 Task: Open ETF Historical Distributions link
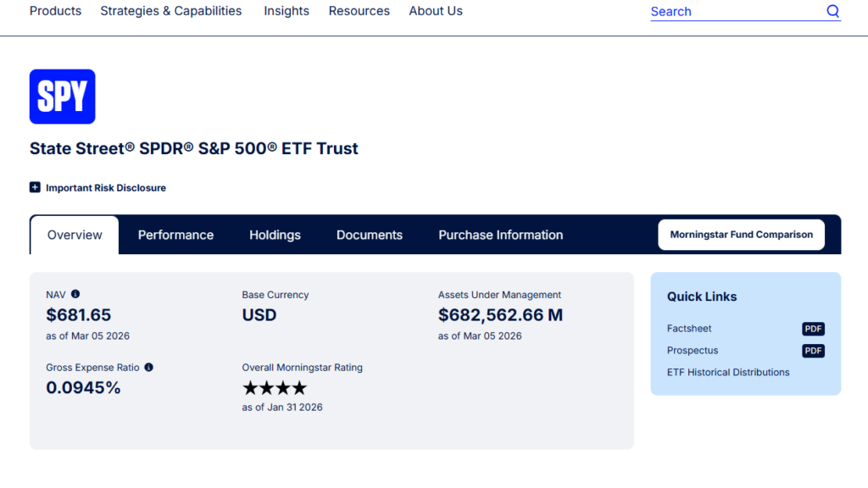tap(727, 372)
